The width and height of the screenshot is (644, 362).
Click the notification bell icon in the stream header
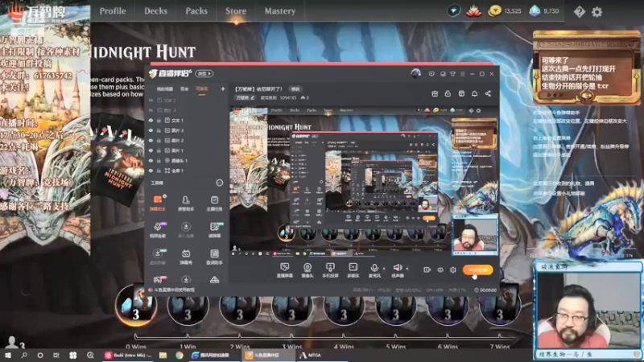tap(474, 93)
